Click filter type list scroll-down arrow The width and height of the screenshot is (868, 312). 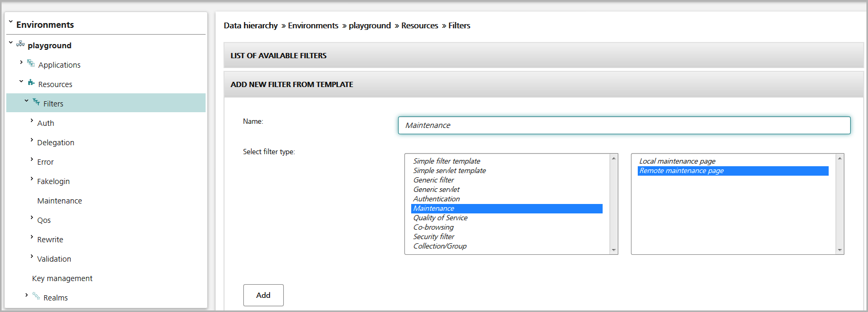coord(614,250)
